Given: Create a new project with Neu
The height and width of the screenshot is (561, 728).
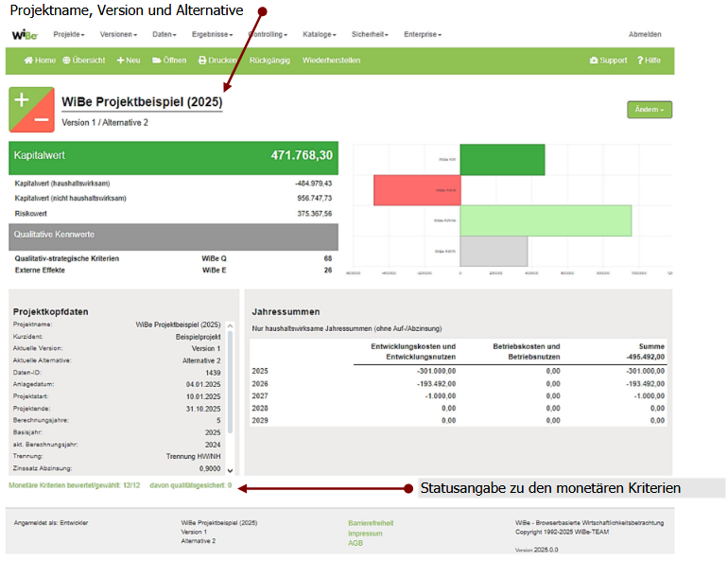Looking at the screenshot, I should [129, 61].
